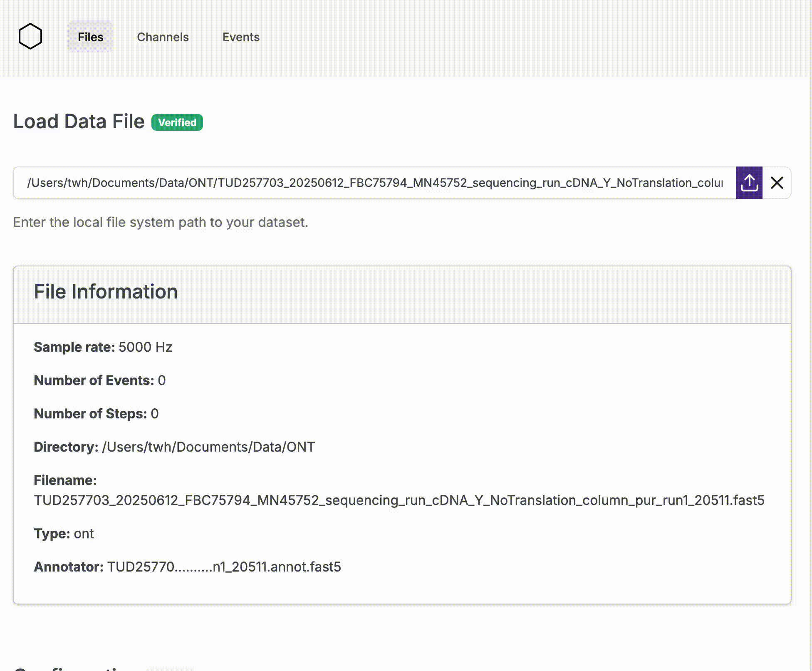Clear the file path with X icon

click(777, 183)
